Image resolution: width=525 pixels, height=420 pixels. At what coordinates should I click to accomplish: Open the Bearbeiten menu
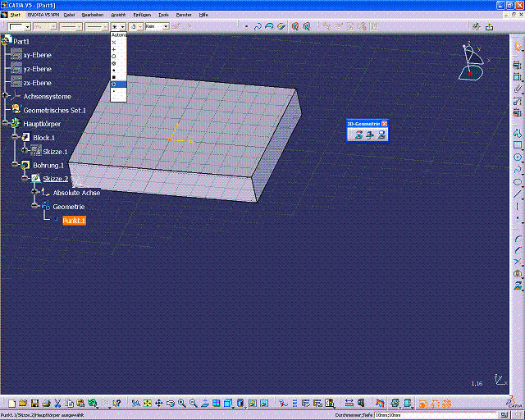[x=93, y=15]
